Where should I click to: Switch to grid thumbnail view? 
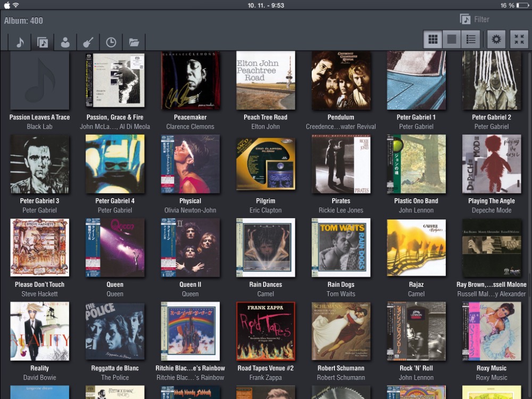point(433,39)
